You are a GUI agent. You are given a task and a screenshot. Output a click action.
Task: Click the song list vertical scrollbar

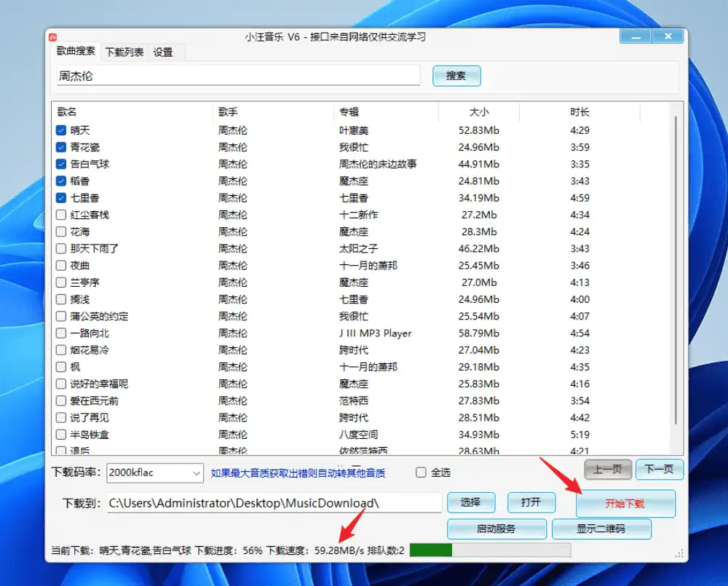coord(676,269)
